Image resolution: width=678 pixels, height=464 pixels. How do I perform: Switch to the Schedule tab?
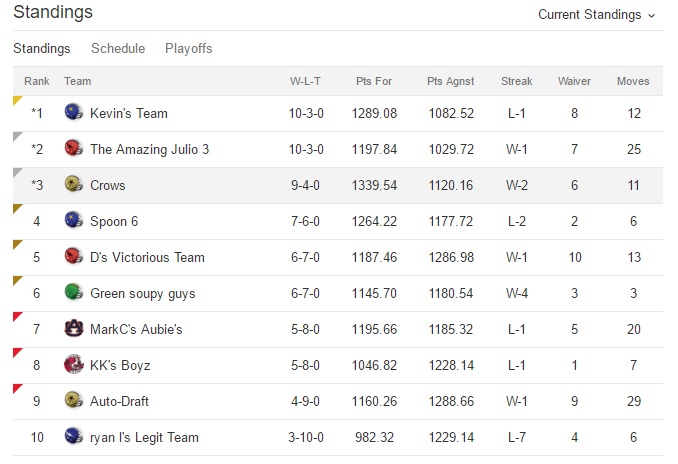pyautogui.click(x=118, y=48)
